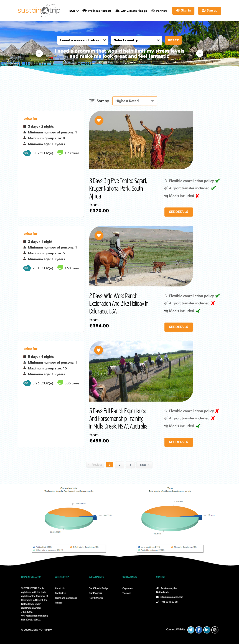This screenshot has width=239, height=644.
Task: Go to results page 2
Action: [x=119, y=465]
